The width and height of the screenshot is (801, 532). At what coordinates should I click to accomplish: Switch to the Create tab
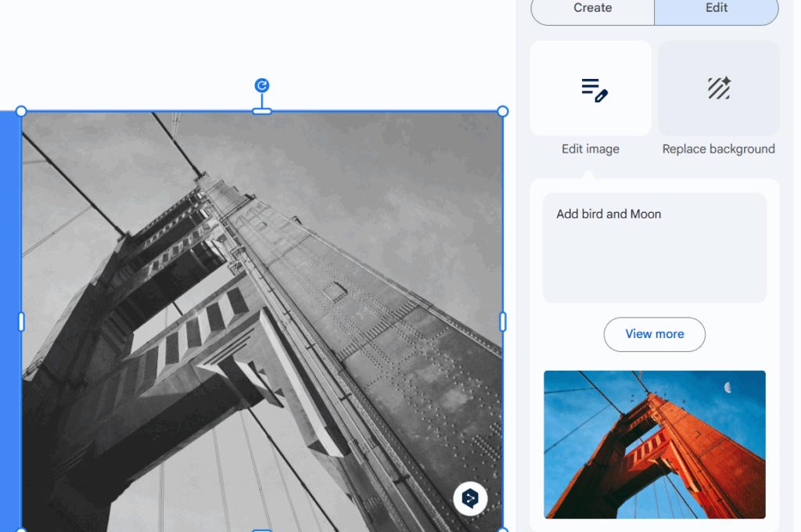[592, 9]
